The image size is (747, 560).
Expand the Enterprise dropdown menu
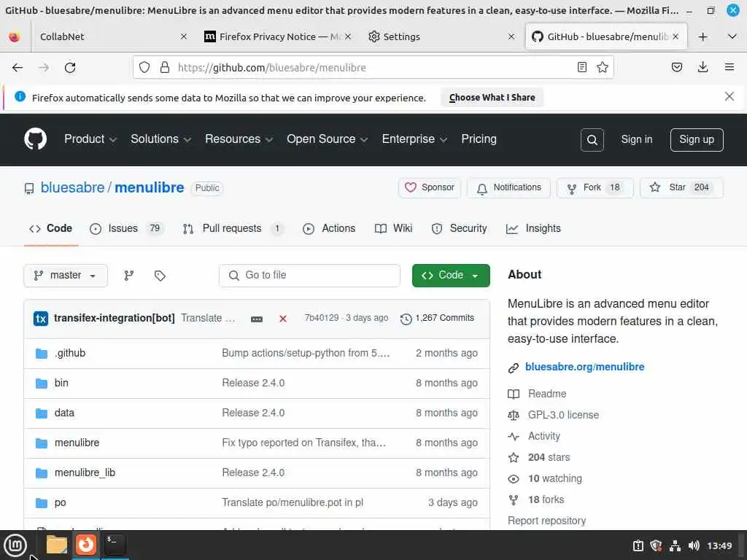pyautogui.click(x=414, y=139)
